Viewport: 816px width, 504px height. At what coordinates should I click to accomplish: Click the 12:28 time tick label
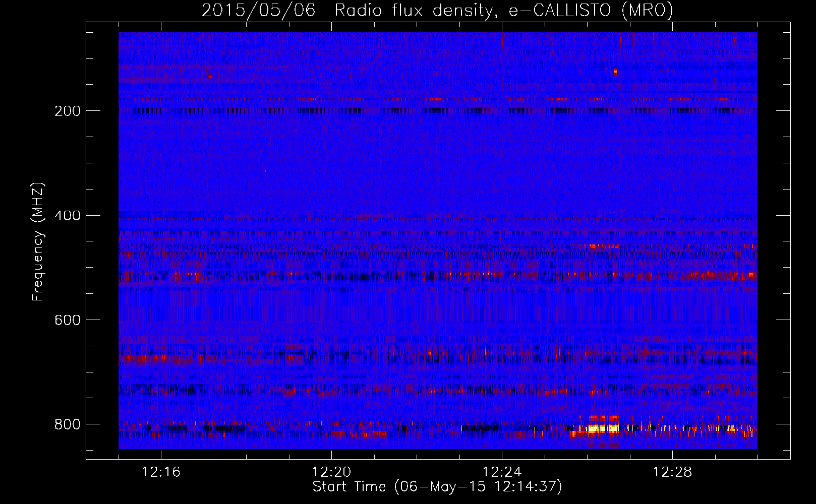click(x=672, y=472)
